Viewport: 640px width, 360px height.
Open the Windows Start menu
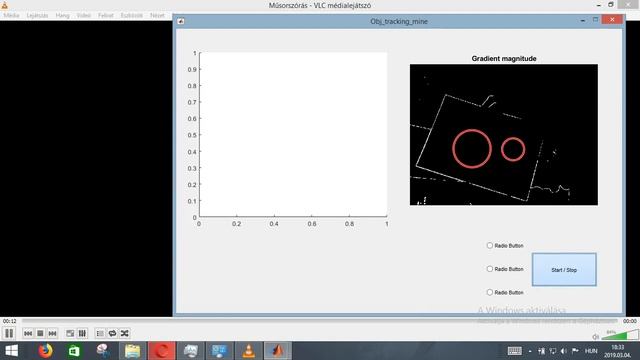(x=11, y=351)
